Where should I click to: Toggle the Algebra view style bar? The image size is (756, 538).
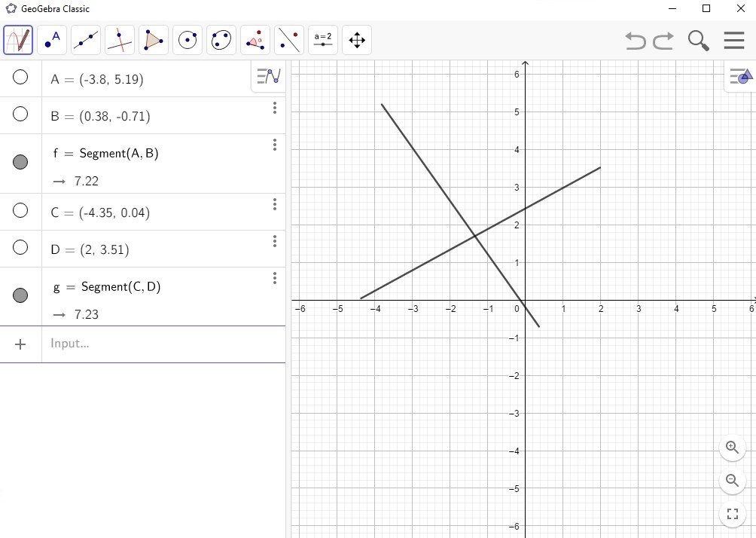point(269,76)
